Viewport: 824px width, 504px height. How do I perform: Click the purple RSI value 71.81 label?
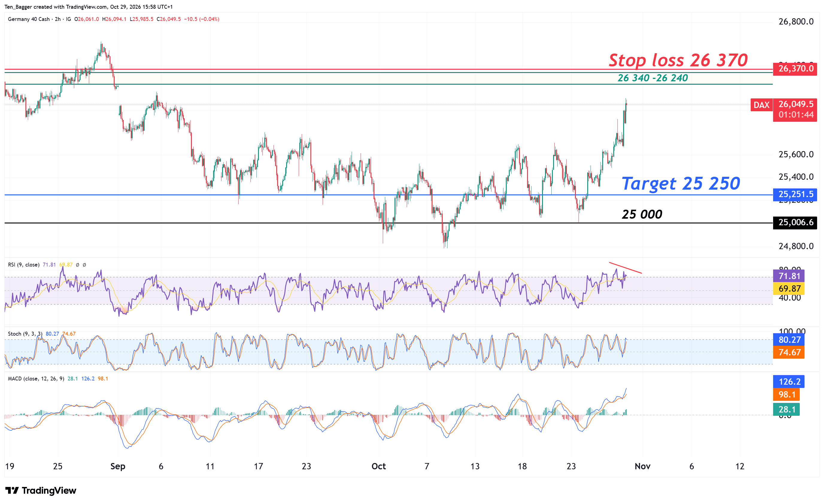point(789,276)
